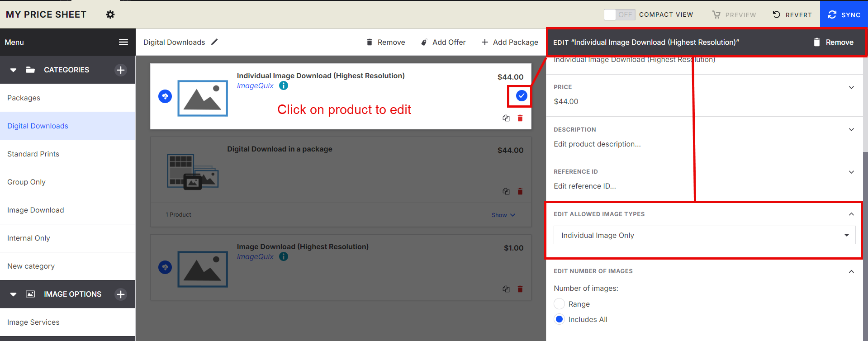Click MY PRICE SHEET title
The image size is (868, 341).
(x=46, y=14)
